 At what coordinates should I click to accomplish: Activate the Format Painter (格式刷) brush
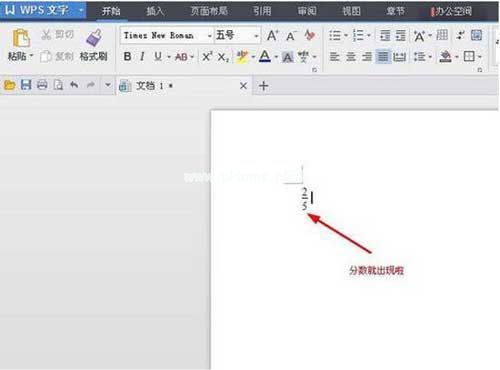click(94, 45)
